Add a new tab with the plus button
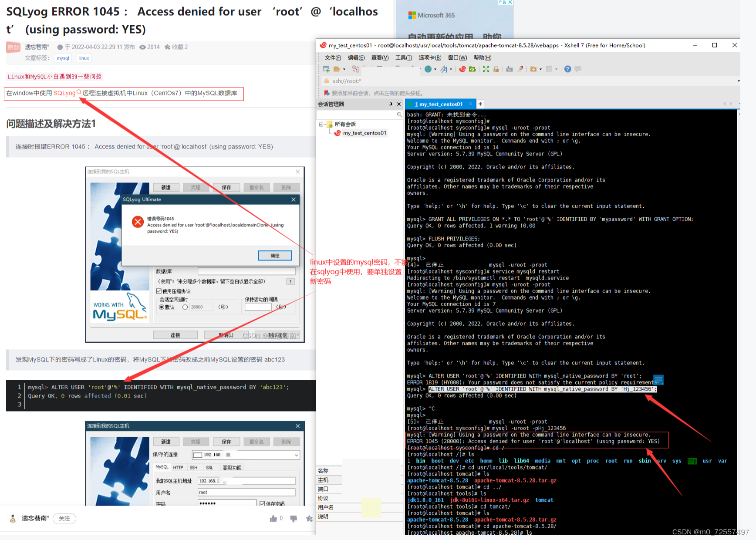The width and height of the screenshot is (756, 540). coord(480,104)
